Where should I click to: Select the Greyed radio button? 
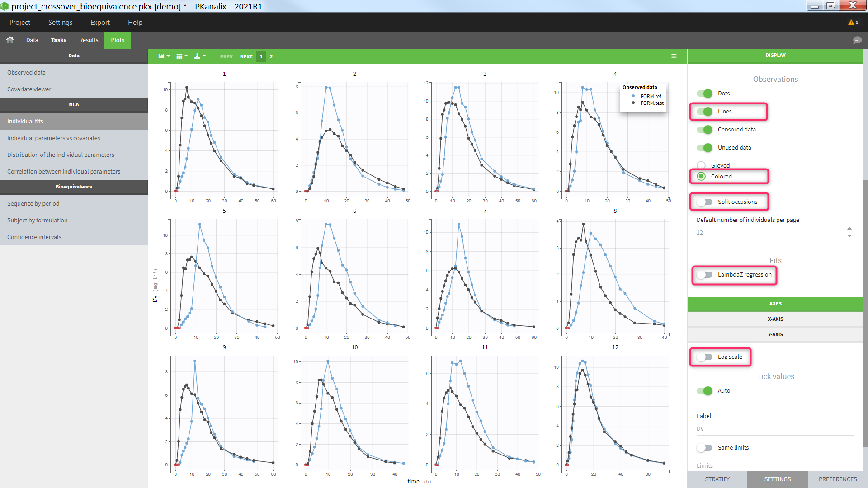pos(701,165)
